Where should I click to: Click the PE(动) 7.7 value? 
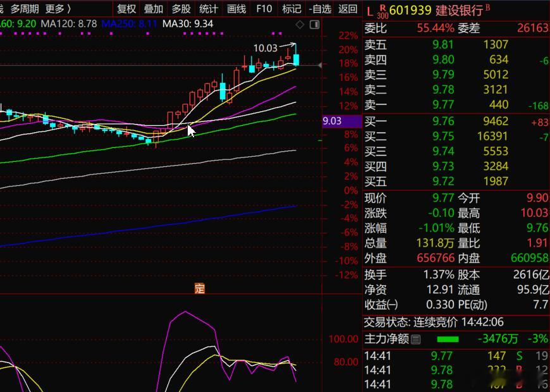click(x=541, y=305)
